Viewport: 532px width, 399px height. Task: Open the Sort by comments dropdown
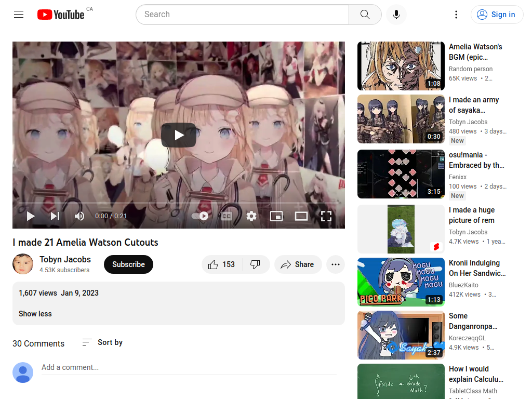coord(102,342)
